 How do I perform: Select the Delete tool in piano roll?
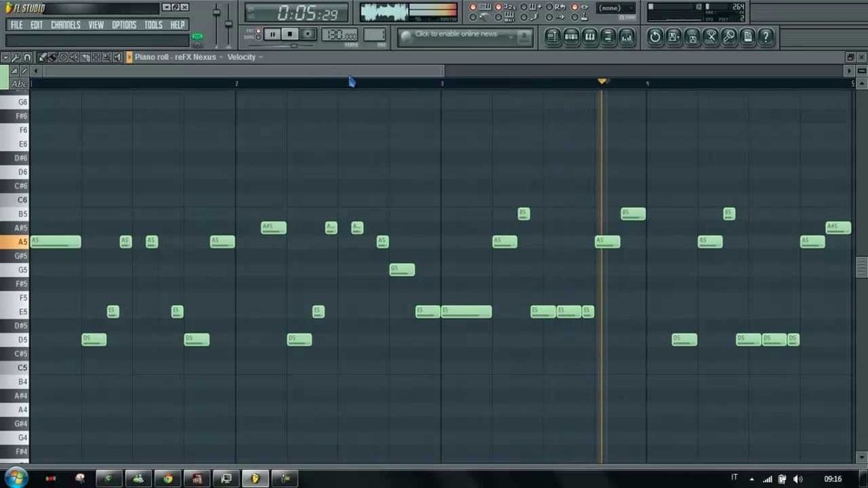(63, 57)
